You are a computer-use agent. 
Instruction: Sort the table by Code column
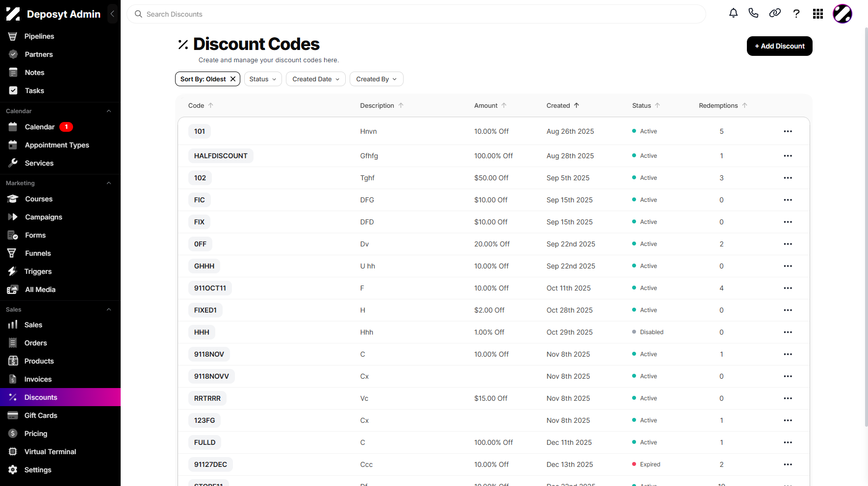[x=201, y=105]
